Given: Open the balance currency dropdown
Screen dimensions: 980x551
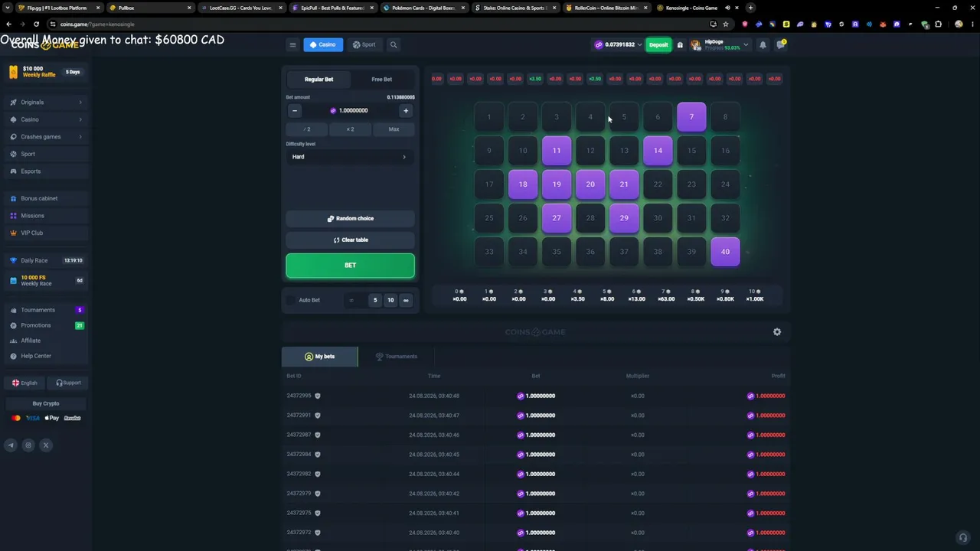Looking at the screenshot, I should tap(620, 44).
